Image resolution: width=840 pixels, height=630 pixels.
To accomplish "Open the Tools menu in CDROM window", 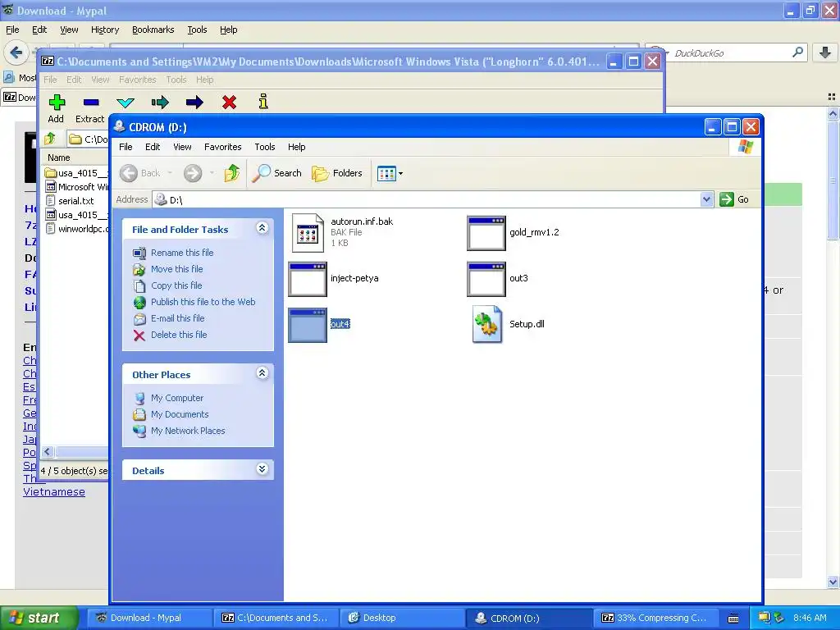I will click(265, 147).
